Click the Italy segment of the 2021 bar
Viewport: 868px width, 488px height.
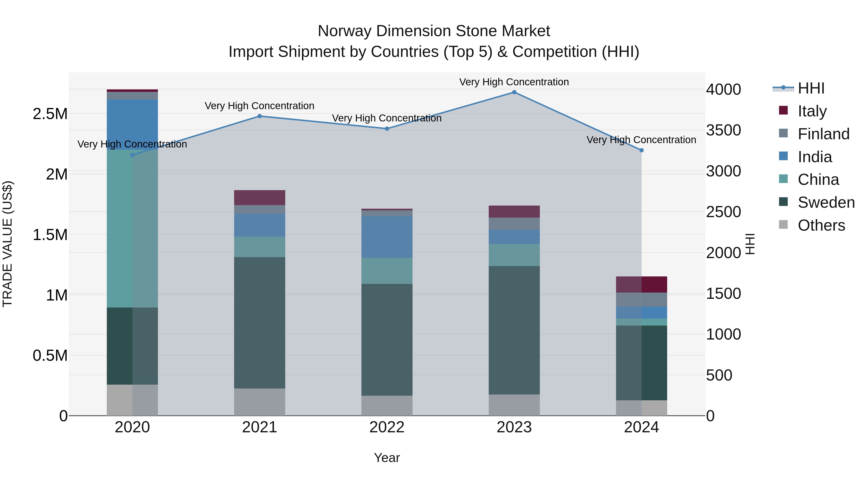259,198
